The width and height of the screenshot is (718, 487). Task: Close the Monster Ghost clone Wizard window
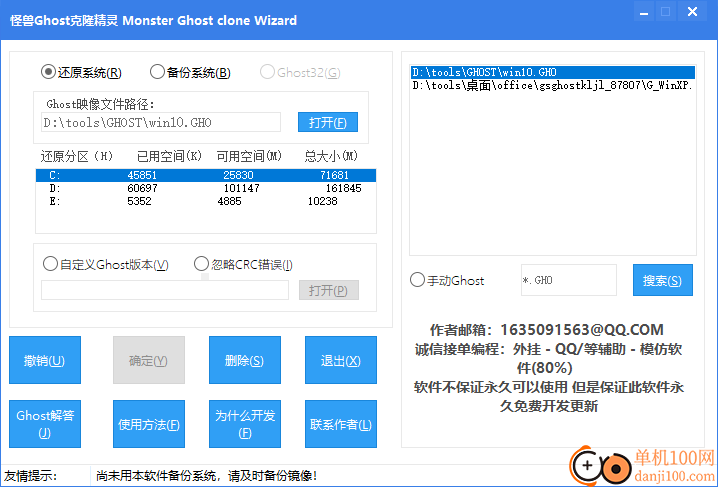(692, 12)
